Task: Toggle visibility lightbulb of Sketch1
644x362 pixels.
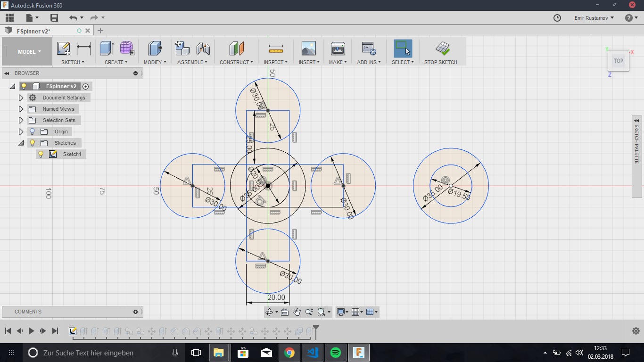Action: [41, 154]
